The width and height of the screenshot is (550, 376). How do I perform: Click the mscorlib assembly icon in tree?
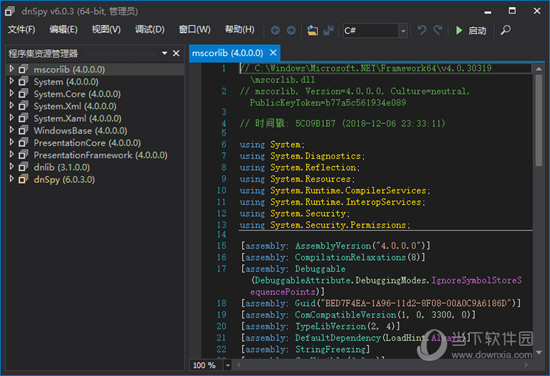coord(23,69)
